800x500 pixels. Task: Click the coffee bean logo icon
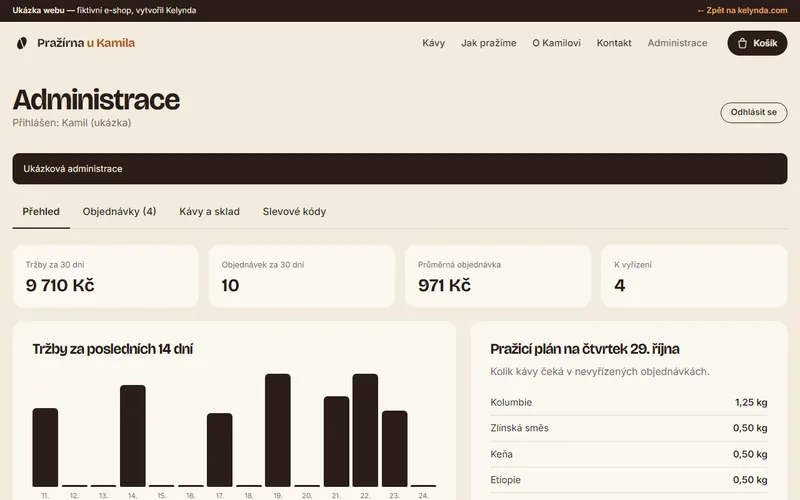coord(21,43)
